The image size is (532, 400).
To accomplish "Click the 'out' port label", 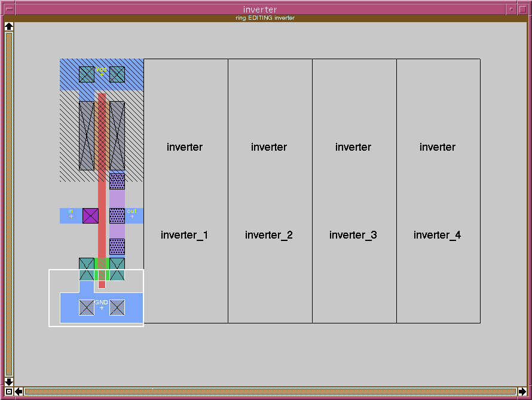I will pyautogui.click(x=132, y=211).
